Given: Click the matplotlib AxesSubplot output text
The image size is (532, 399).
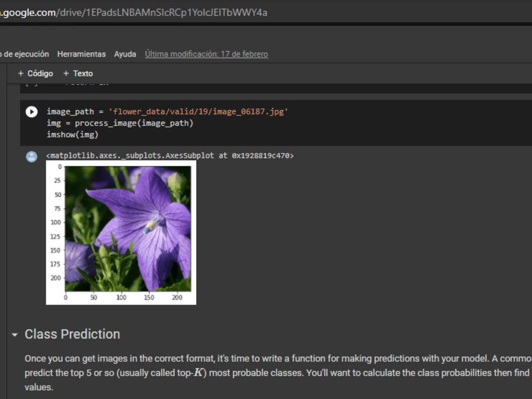Looking at the screenshot, I should (170, 156).
